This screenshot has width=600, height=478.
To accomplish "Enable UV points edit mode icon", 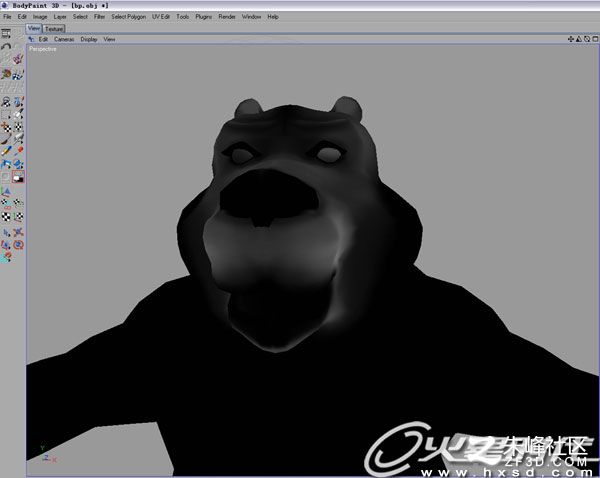I will [x=6, y=203].
